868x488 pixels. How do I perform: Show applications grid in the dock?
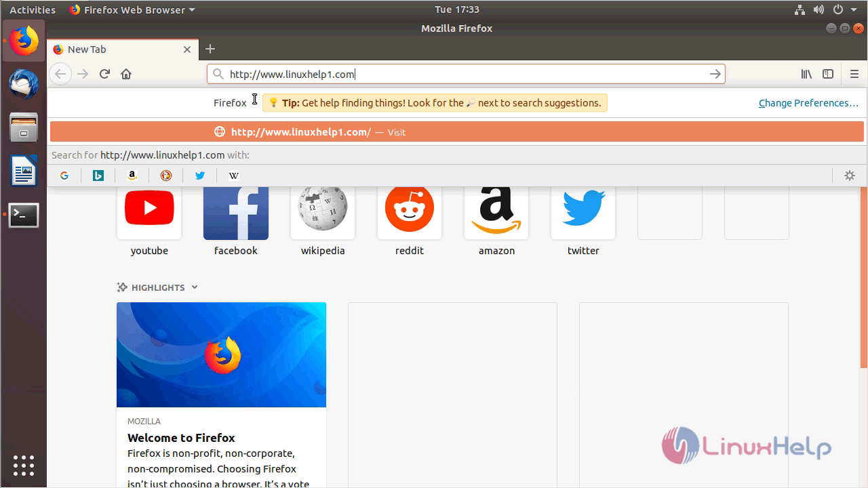[24, 465]
